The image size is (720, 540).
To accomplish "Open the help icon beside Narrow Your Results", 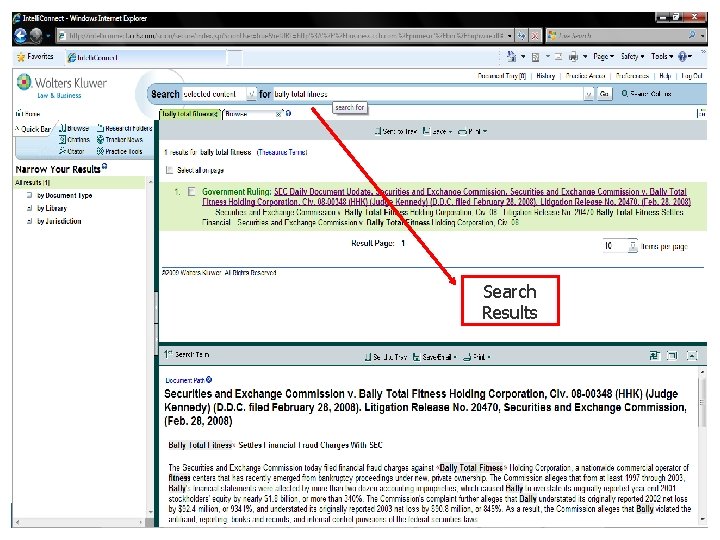I will (x=105, y=166).
